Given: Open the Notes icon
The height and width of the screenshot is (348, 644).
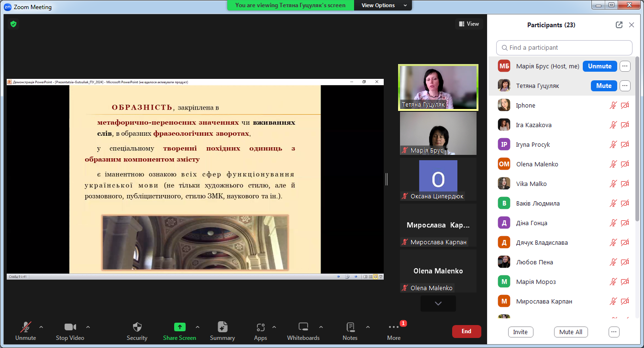Looking at the screenshot, I should click(x=350, y=327).
